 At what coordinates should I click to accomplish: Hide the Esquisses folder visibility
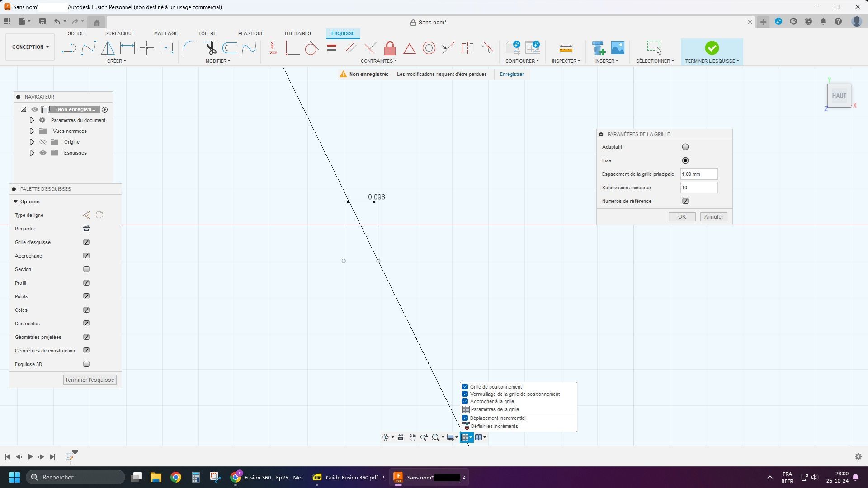(43, 153)
